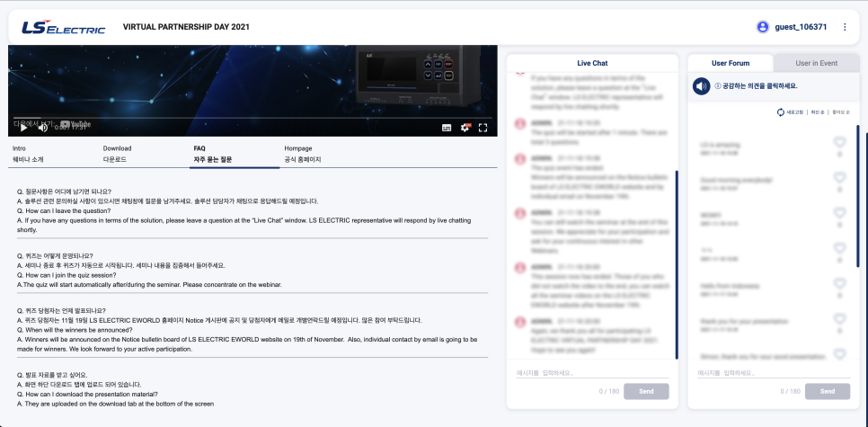Open the Hompage tab
The image size is (868, 427).
click(303, 154)
